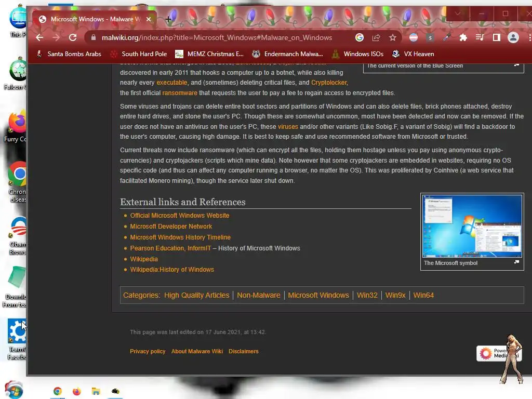Reload the Malware Wiki page

[x=73, y=37]
